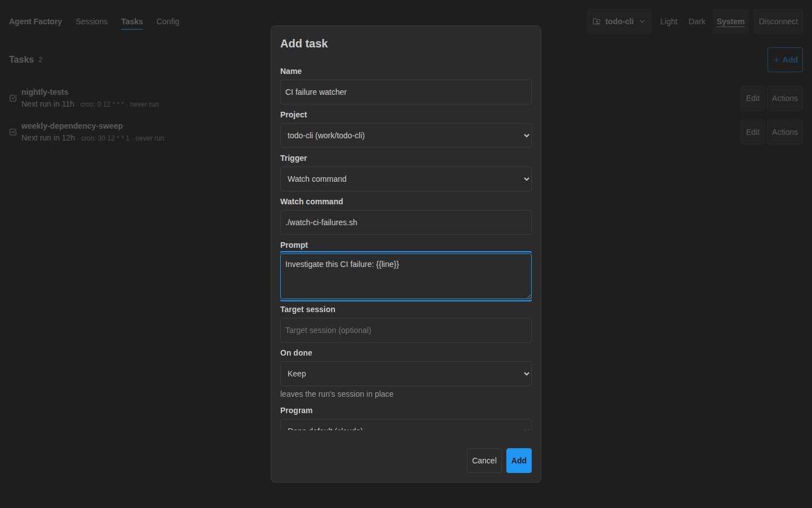Click the Add task dialog heading
The width and height of the screenshot is (812, 508).
coord(304,43)
